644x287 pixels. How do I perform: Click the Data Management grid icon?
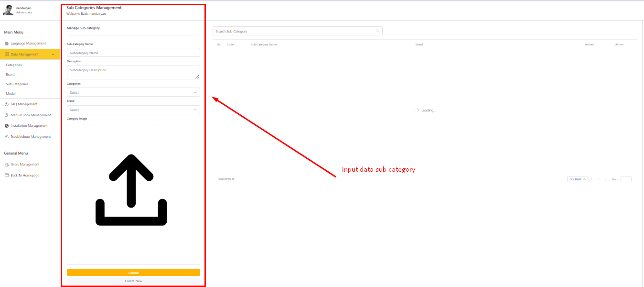tap(7, 55)
